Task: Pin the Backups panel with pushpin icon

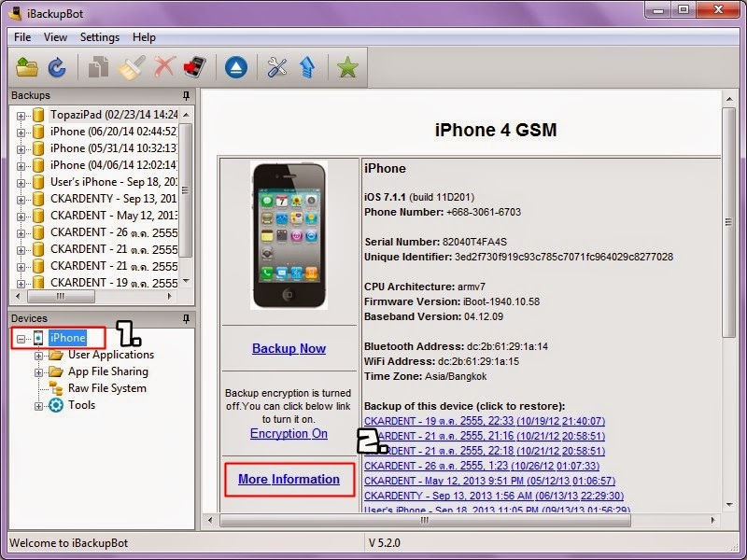Action: 186,96
